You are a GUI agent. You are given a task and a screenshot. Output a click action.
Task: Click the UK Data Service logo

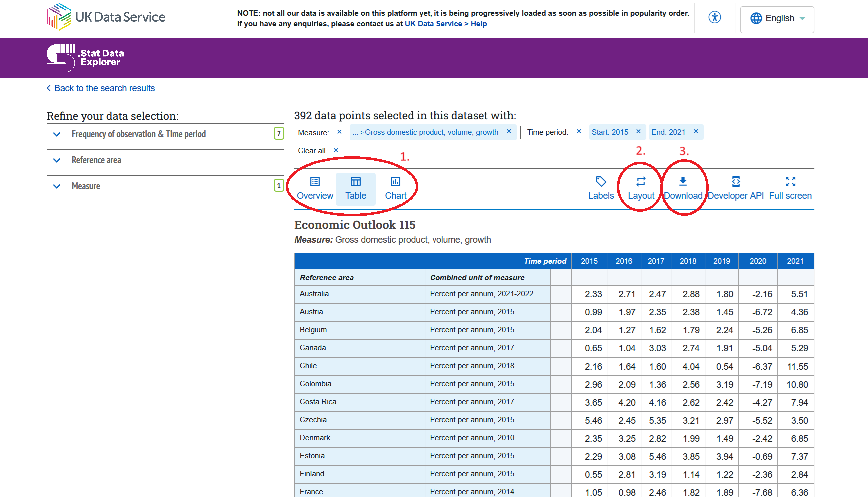[x=106, y=17]
